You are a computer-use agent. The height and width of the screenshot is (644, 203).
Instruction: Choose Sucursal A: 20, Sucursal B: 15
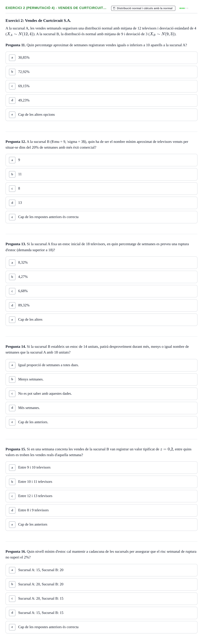[101, 598]
